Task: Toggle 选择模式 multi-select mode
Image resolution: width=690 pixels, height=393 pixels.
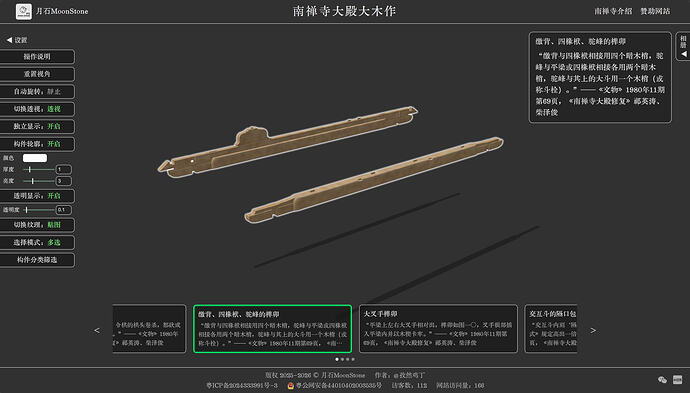Action: tap(37, 242)
